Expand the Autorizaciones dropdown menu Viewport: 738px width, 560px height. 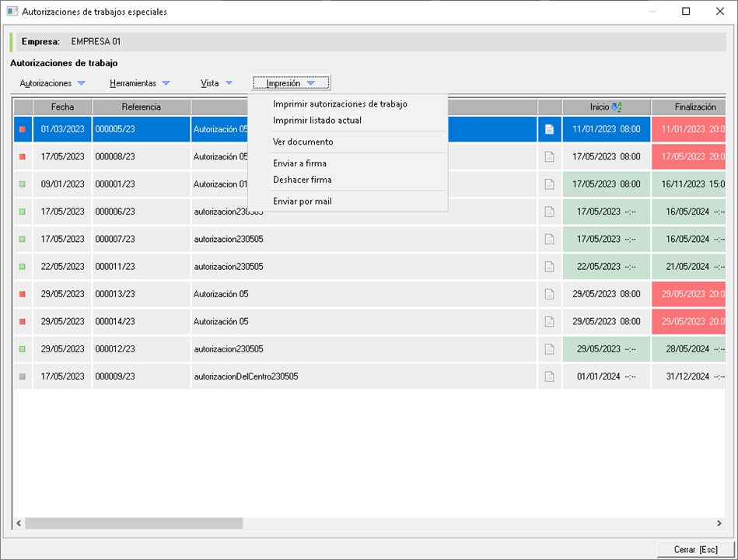52,83
